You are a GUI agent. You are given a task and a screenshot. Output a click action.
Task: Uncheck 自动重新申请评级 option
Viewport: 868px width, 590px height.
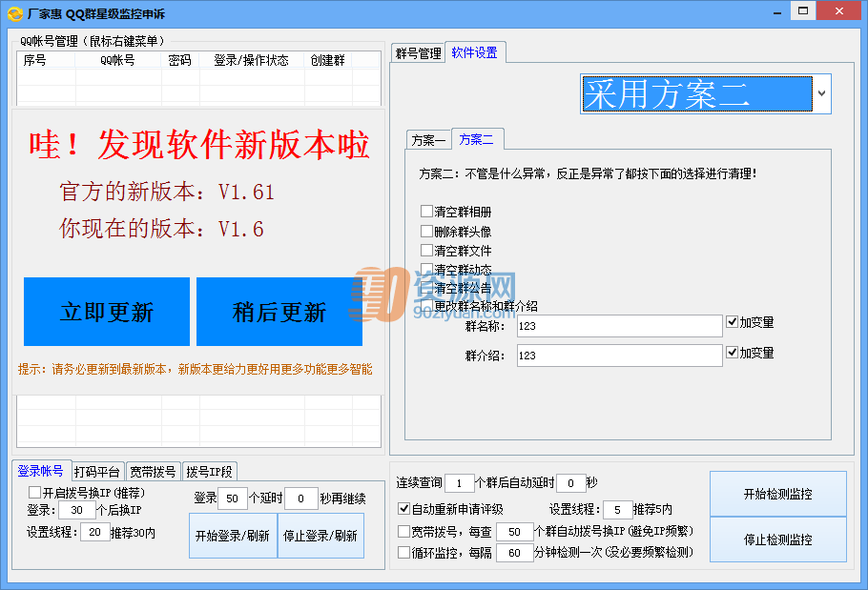[404, 508]
